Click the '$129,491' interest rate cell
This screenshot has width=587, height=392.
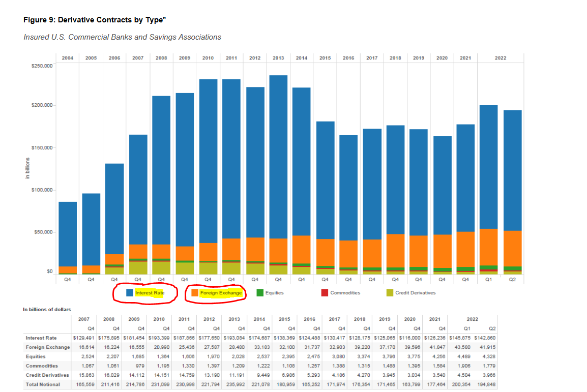(84, 338)
